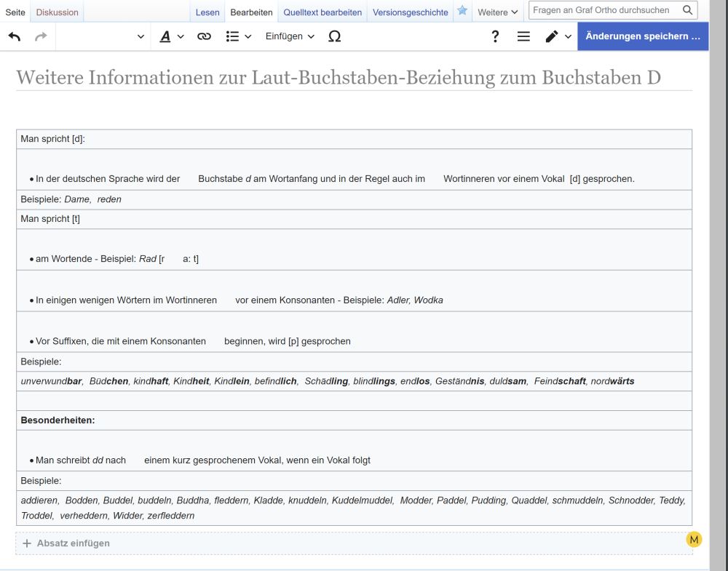This screenshot has height=571, width=728.
Task: Open the help question mark icon
Action: pyautogui.click(x=495, y=36)
